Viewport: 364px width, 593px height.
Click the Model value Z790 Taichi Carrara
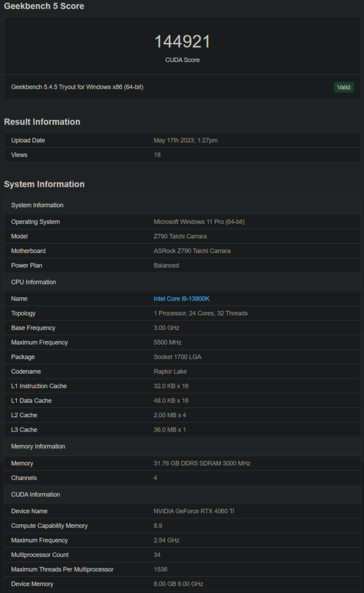click(180, 236)
